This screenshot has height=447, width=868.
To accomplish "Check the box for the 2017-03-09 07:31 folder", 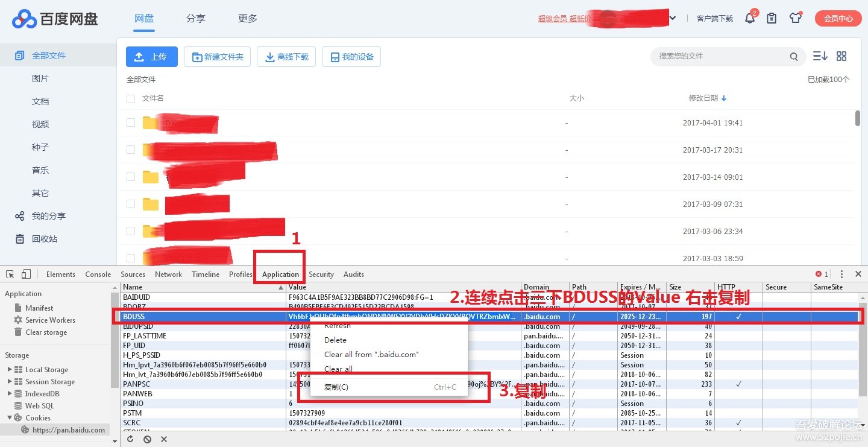I will point(131,204).
